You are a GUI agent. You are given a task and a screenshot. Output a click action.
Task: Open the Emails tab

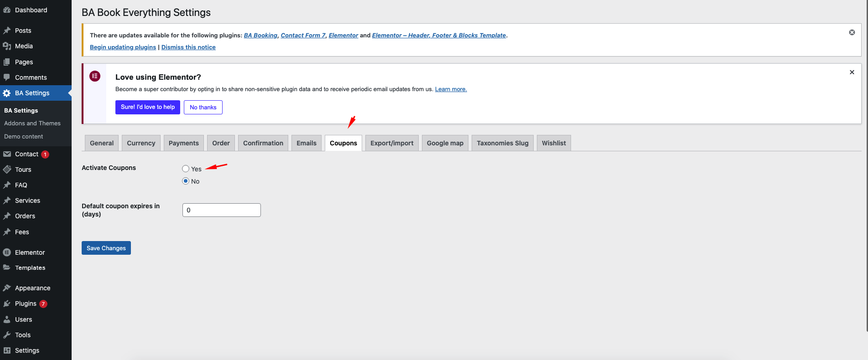click(307, 143)
